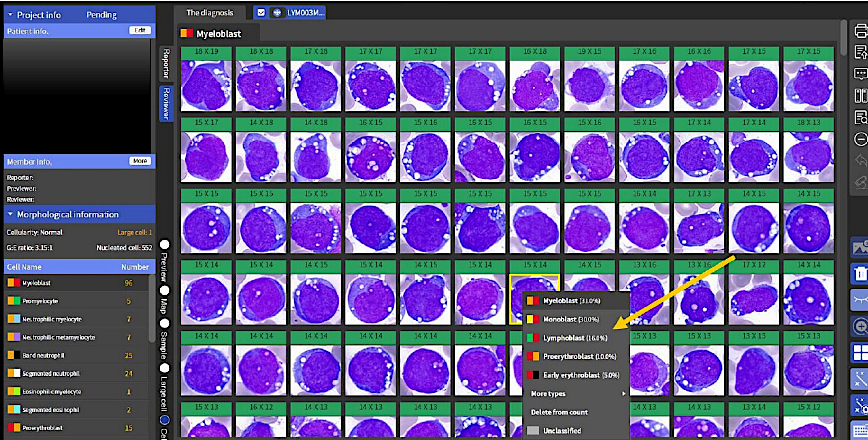Click the More button in Member Info
868x440 pixels.
[x=140, y=161]
